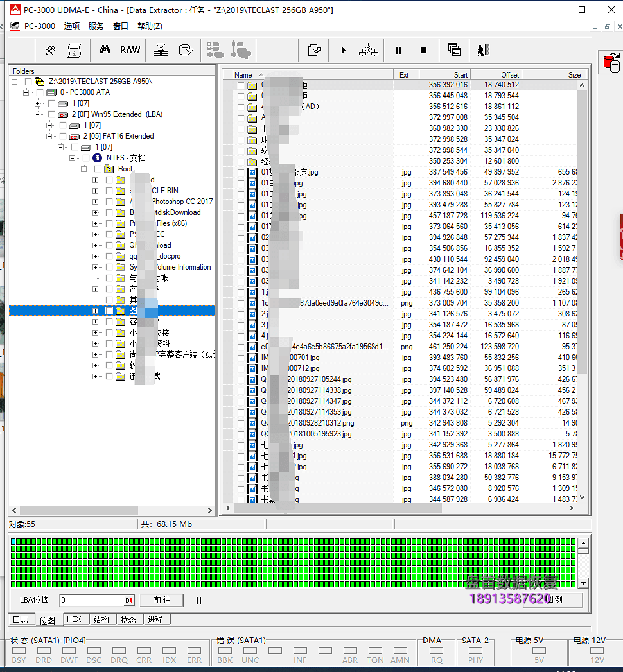Collapse the Z:\2019\TECLAST 256GB A950\ tree node

click(x=15, y=82)
